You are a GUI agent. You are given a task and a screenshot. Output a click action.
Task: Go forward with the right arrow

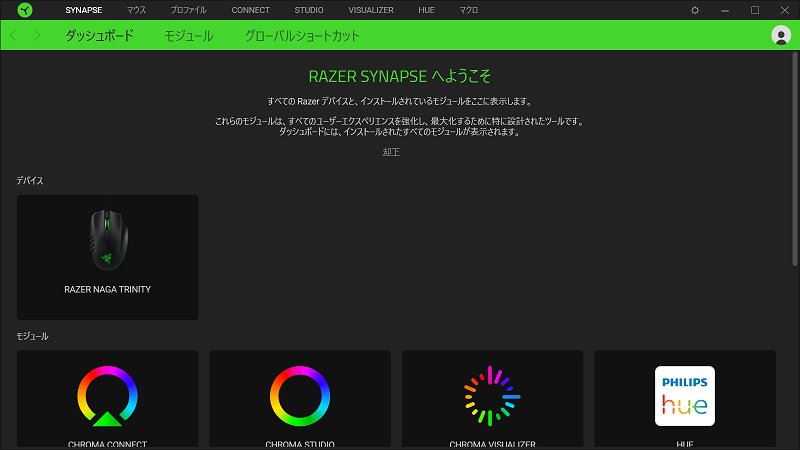pos(37,35)
